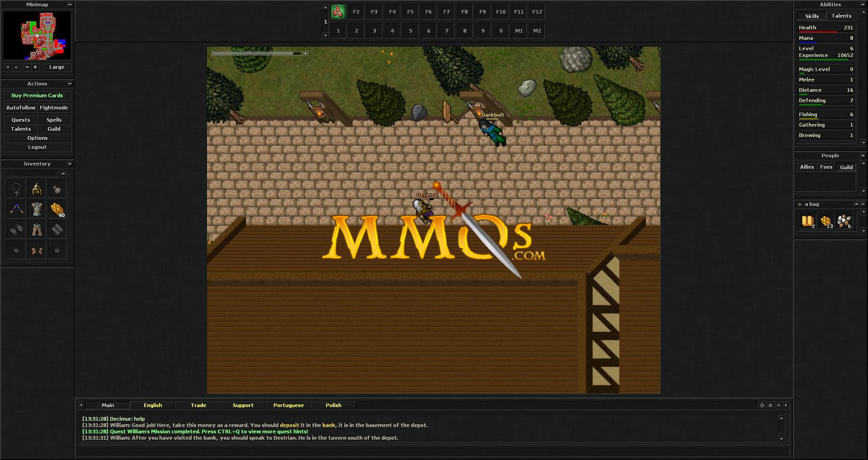Move minimap floor down with down arrow
868x460 pixels.
[x=8, y=67]
